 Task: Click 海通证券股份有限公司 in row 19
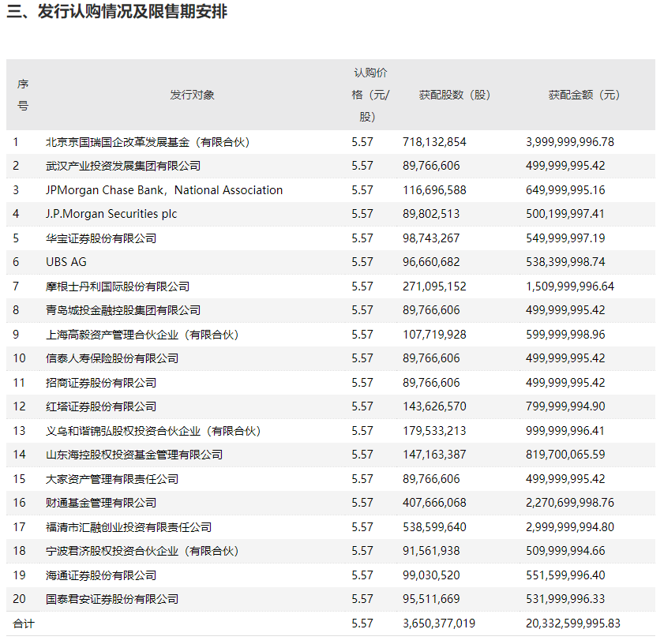pos(101,575)
